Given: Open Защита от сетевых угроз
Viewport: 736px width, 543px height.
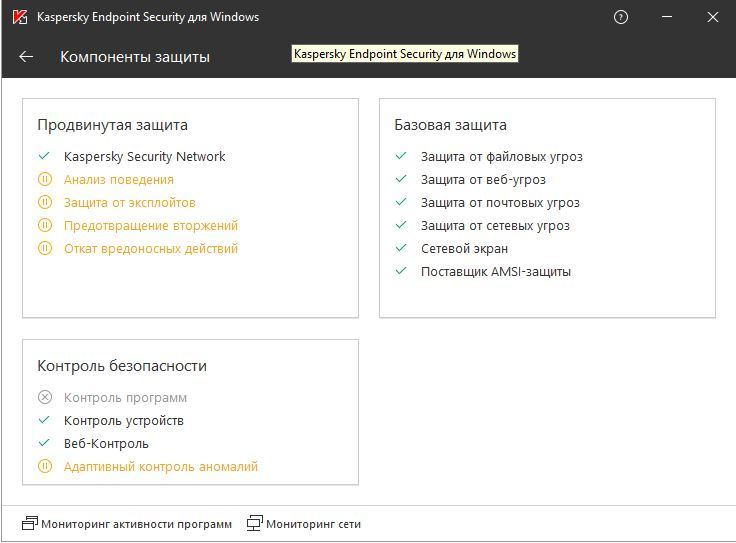Looking at the screenshot, I should tap(496, 226).
